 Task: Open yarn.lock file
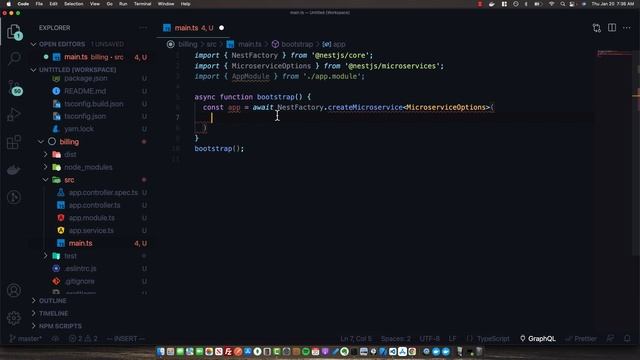[79, 129]
